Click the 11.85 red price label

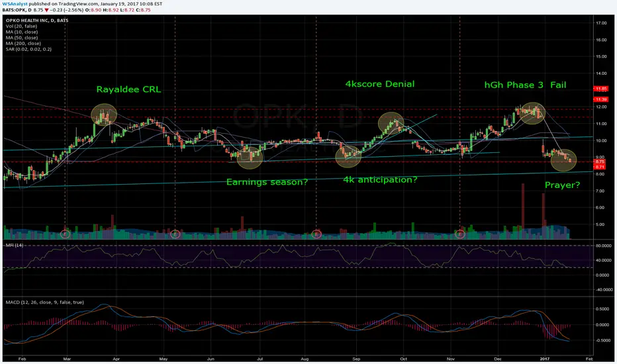601,89
